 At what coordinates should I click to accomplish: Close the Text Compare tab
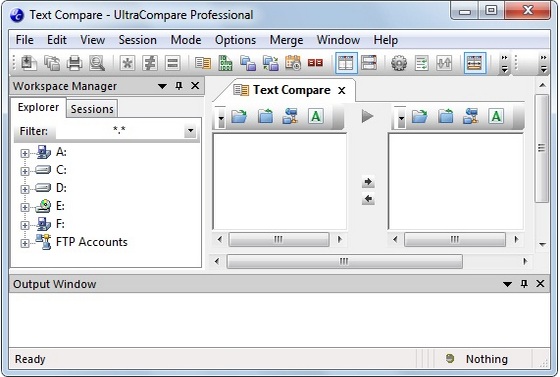coord(342,91)
